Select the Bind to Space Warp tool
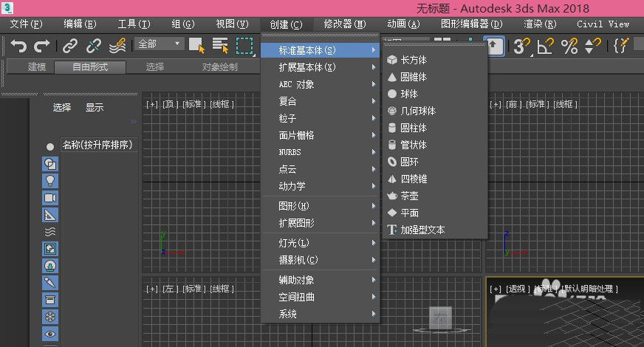Screen dimensions: 644x347 pos(117,46)
